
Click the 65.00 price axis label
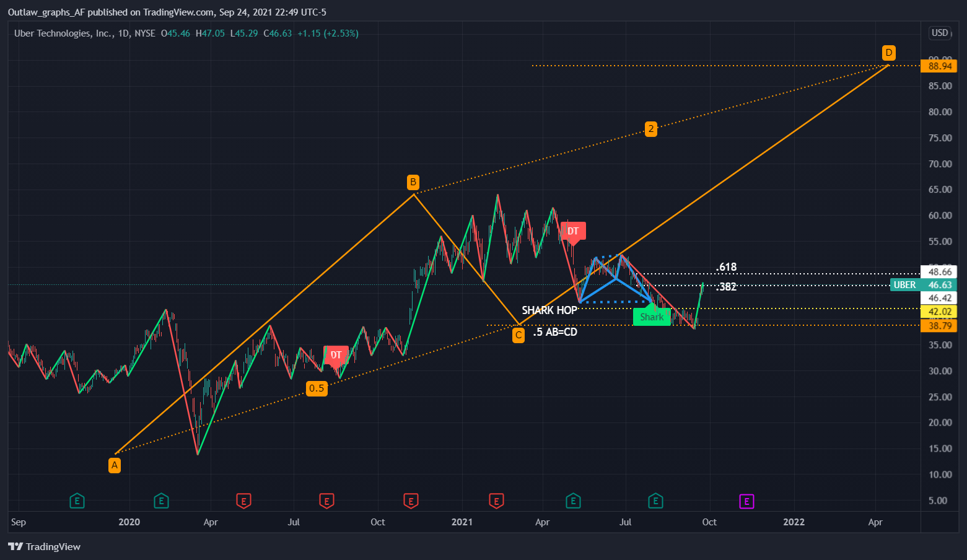940,190
